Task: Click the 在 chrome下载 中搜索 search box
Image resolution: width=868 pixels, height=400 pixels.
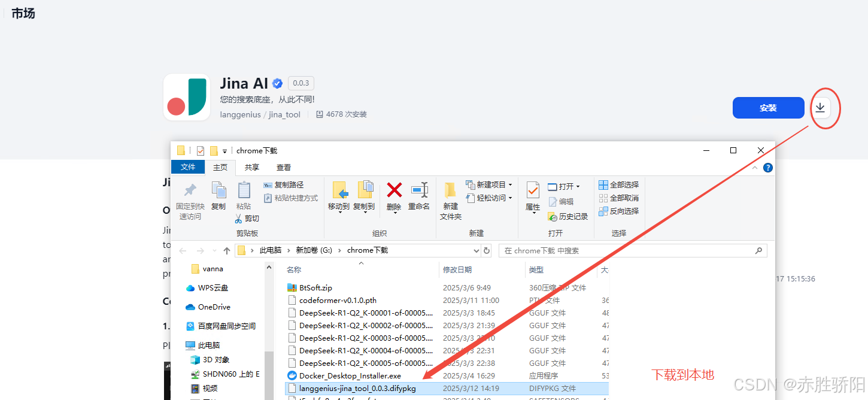Action: coord(633,251)
